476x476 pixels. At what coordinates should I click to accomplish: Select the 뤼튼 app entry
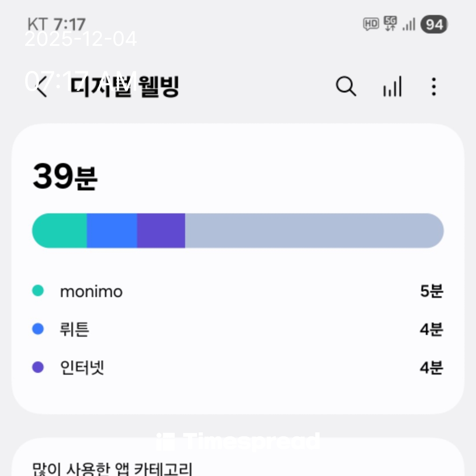coord(74,329)
